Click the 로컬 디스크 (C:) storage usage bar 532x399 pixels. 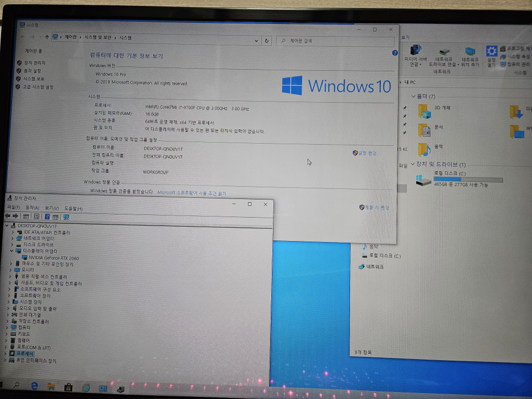coord(468,179)
